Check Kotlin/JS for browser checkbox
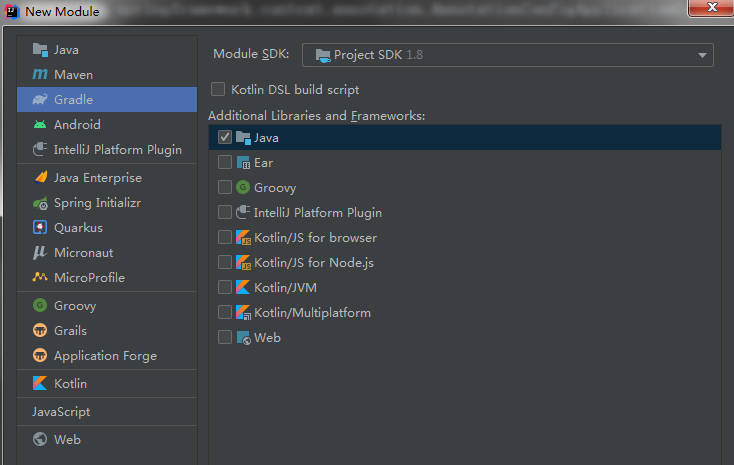This screenshot has width=734, height=465. pyautogui.click(x=225, y=237)
